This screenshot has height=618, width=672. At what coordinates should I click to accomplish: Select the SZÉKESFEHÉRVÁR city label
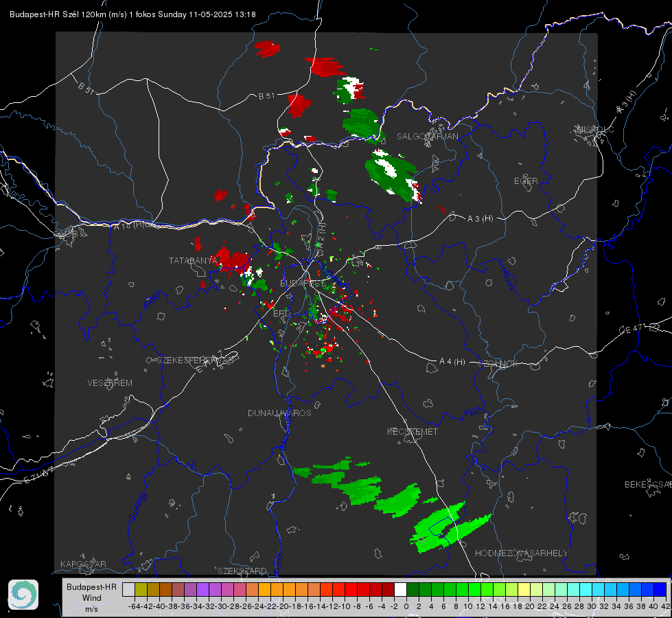coord(196,360)
